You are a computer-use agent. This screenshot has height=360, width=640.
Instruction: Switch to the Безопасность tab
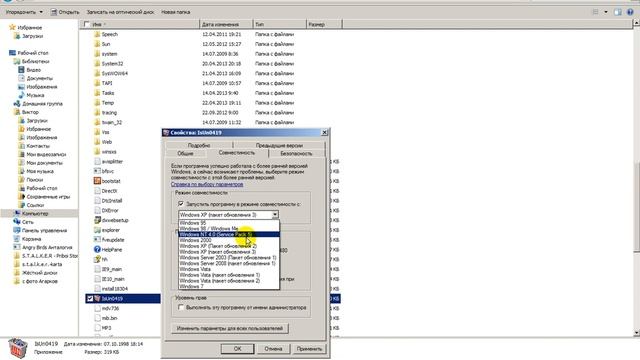coord(296,153)
